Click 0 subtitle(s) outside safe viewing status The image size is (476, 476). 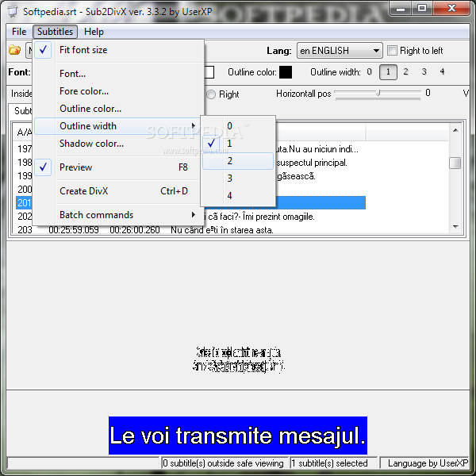(x=224, y=463)
